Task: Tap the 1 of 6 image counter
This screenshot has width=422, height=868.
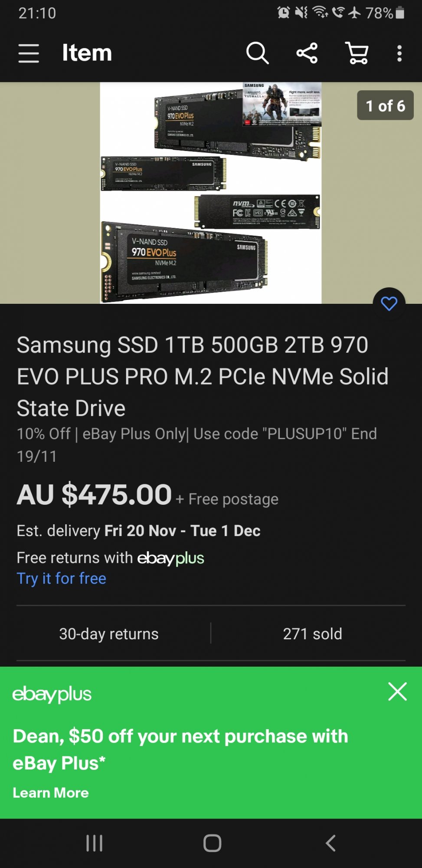Action: [385, 105]
